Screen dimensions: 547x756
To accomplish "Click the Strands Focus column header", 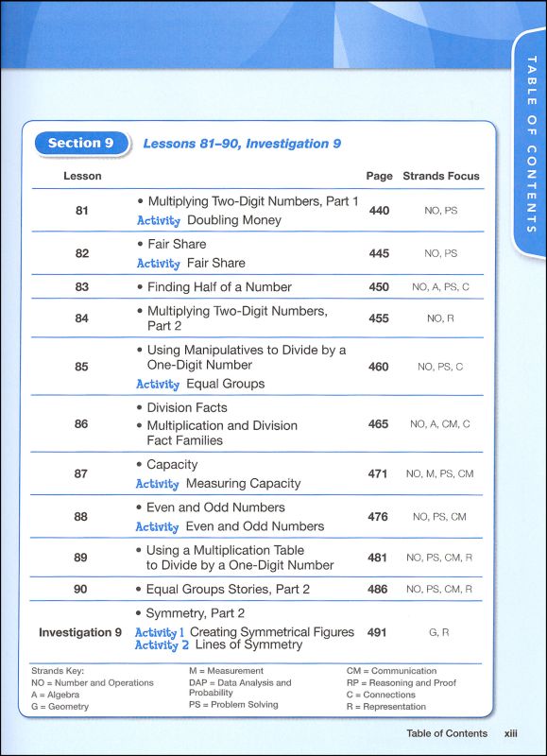I will click(x=441, y=176).
